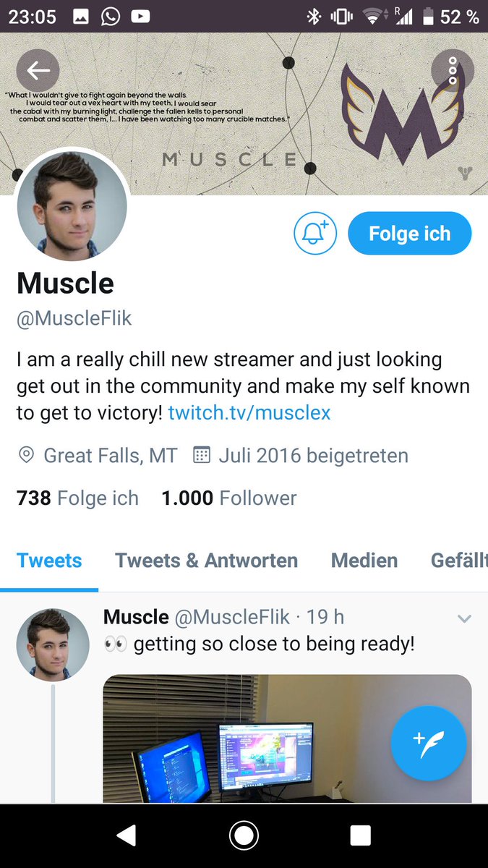Viewport: 488px width, 868px height.
Task: Open the three-dot overflow menu
Action: (x=453, y=70)
